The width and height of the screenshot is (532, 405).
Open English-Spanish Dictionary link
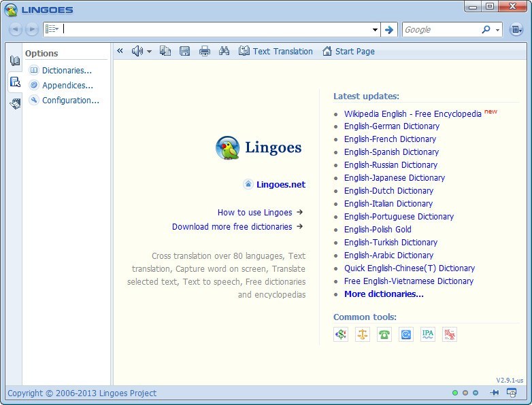coord(391,152)
